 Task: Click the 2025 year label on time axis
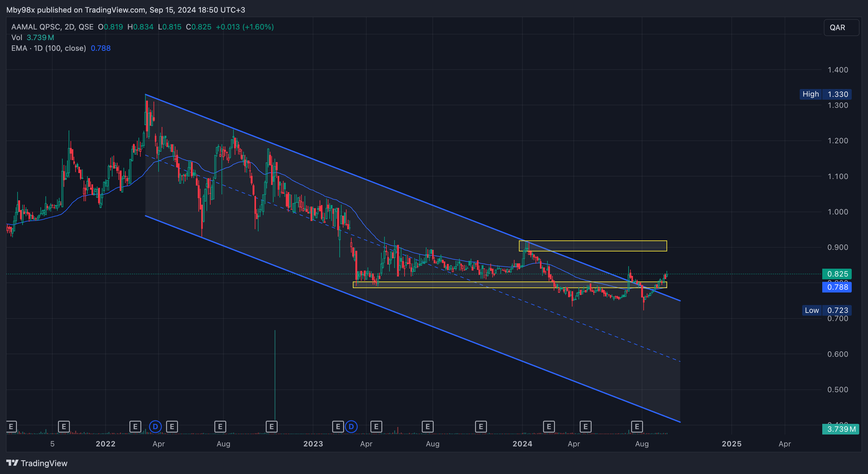(731, 444)
